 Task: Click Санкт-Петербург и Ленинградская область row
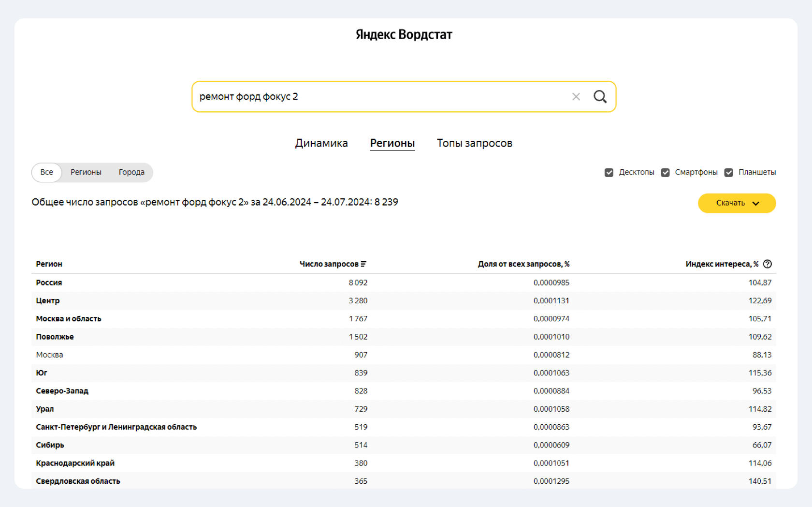404,427
